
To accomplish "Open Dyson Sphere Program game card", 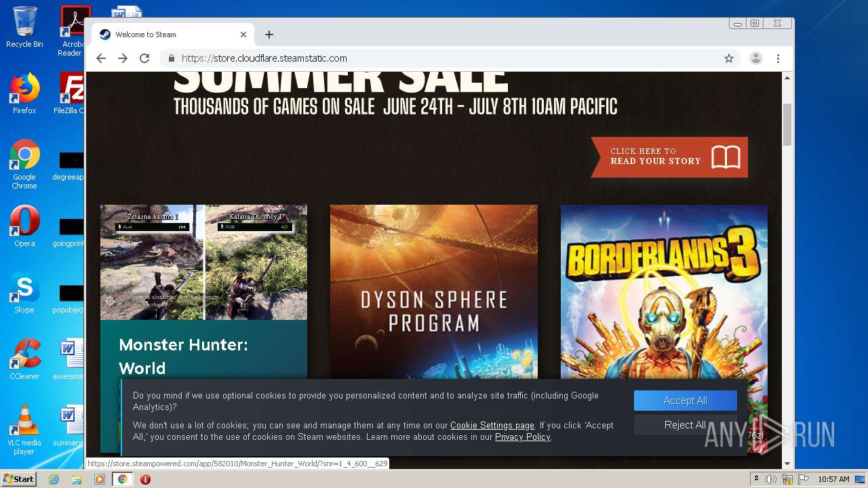I will [x=434, y=291].
